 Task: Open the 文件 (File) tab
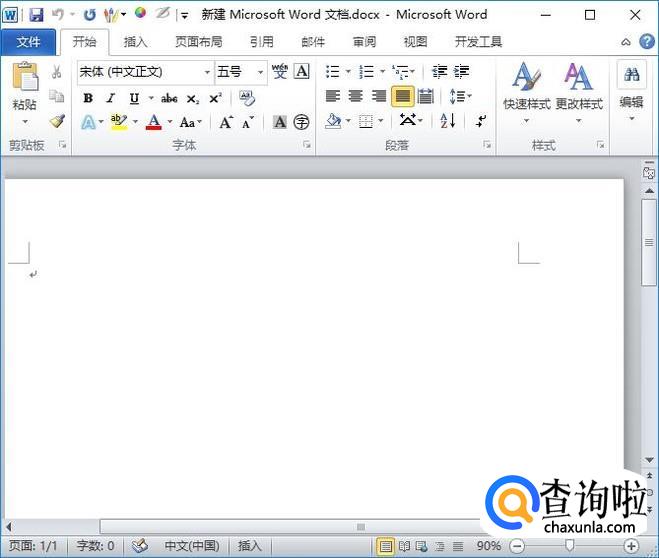28,42
